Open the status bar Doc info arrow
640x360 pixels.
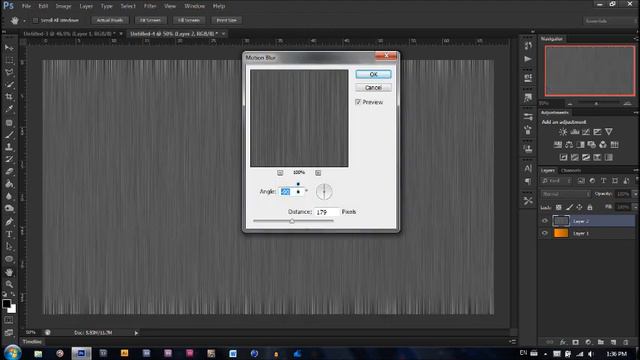tap(136, 333)
